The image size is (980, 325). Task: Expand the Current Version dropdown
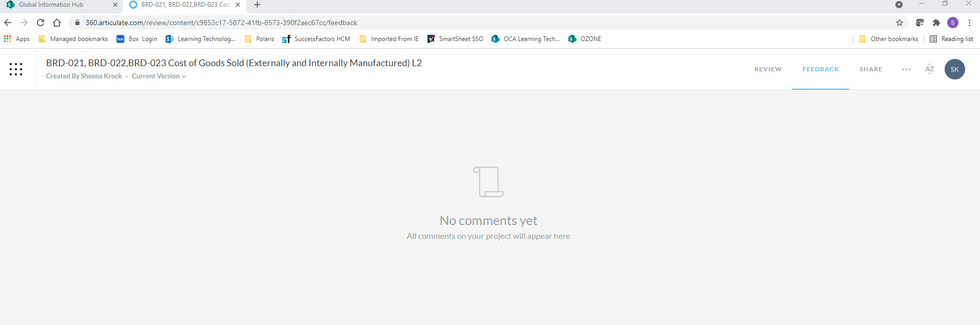[158, 76]
